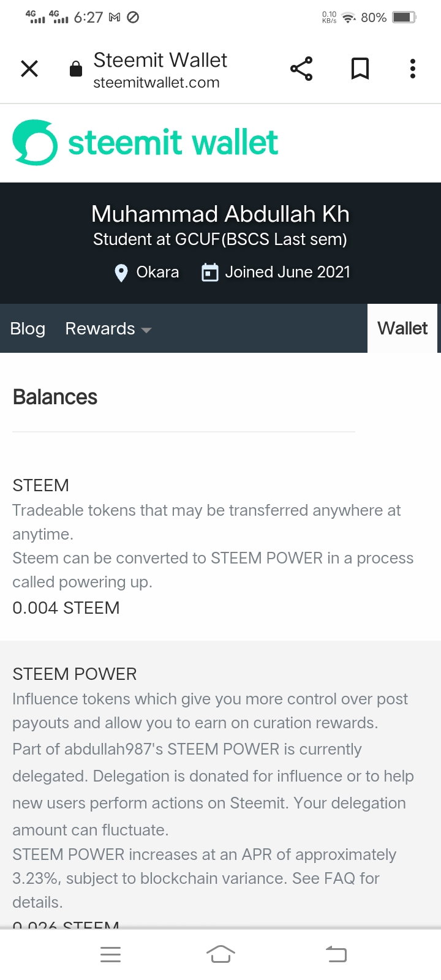Click the steemit wallet text logo
Screen dimensions: 441x980
[173, 142]
